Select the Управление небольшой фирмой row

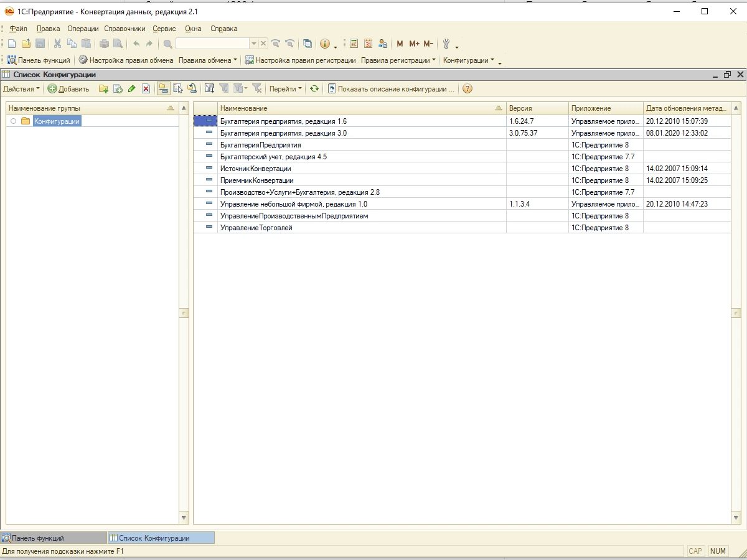(x=294, y=204)
